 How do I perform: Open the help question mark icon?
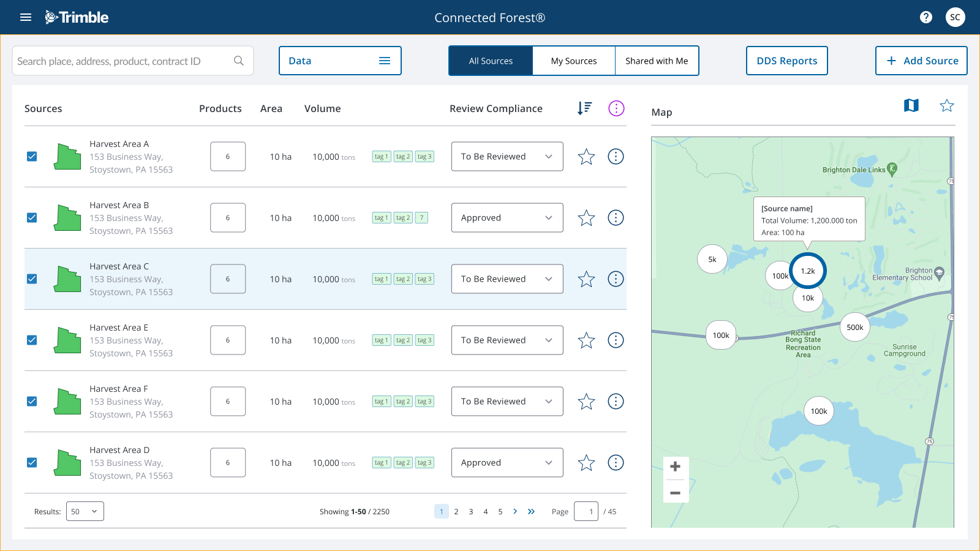coord(925,17)
